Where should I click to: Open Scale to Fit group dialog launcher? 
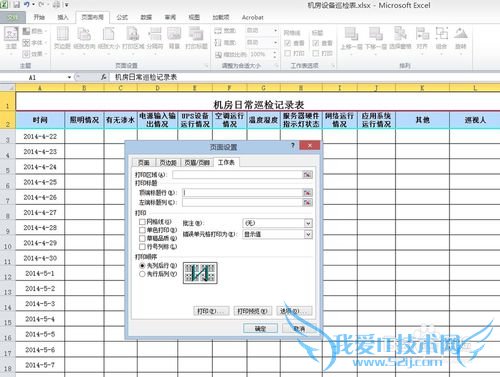point(276,66)
